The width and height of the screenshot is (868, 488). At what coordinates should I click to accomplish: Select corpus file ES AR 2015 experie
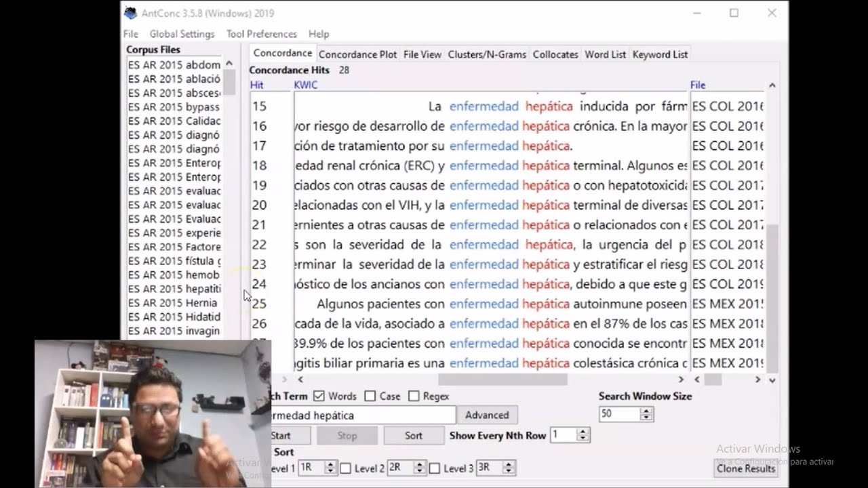pyautogui.click(x=174, y=233)
